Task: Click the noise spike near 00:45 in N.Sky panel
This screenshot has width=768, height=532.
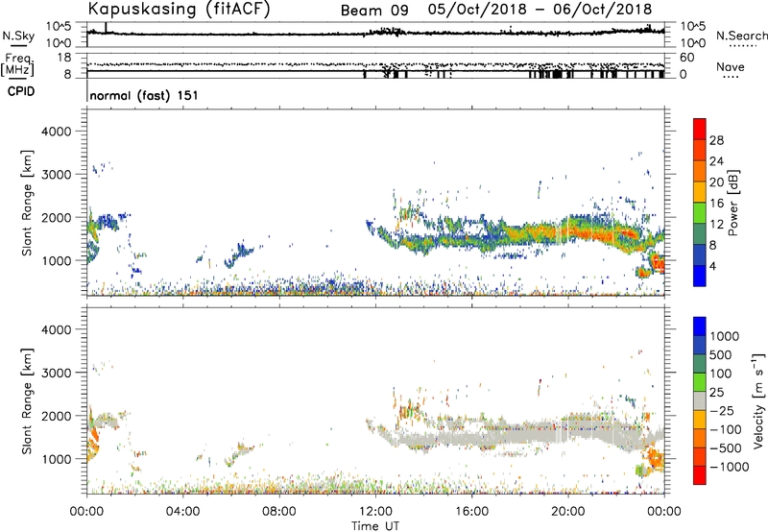Action: [x=106, y=28]
